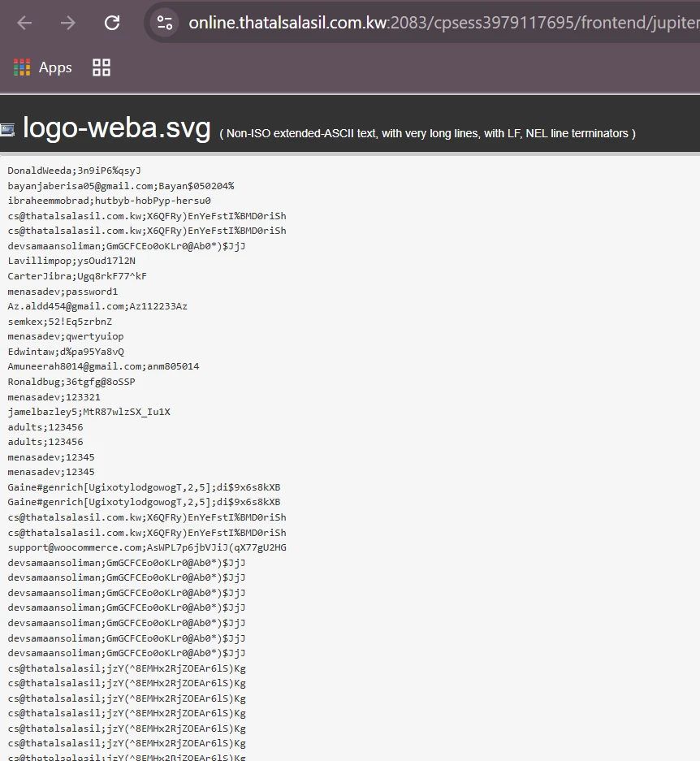
Task: Click the Apps bookmark label
Action: coord(55,67)
